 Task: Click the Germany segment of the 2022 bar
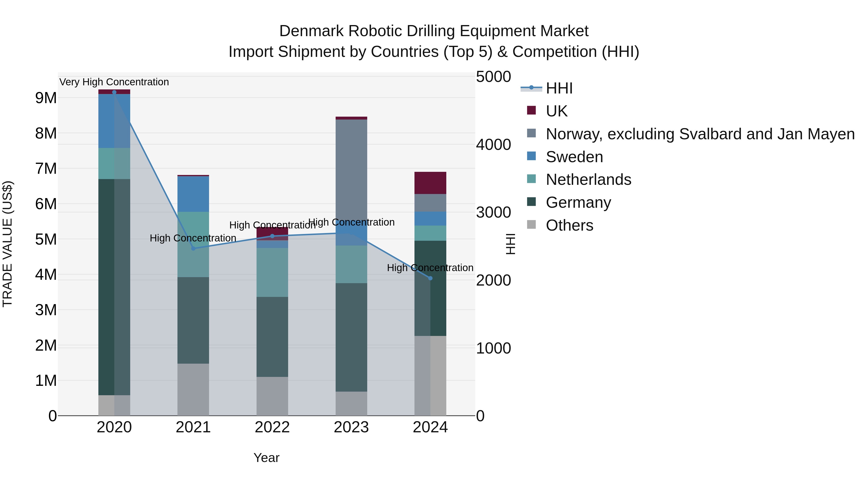[x=272, y=337]
